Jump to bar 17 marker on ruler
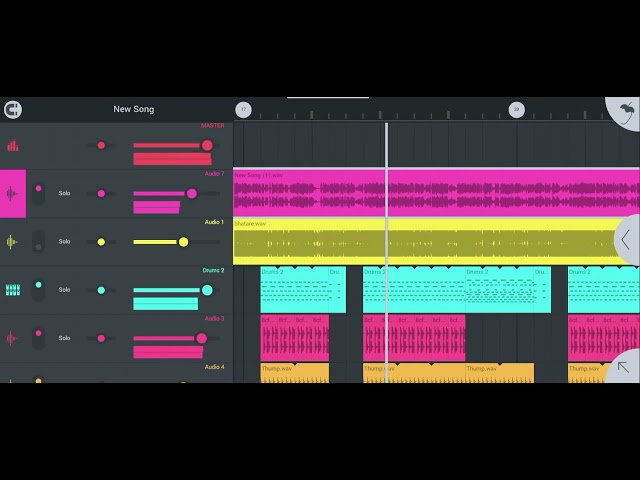This screenshot has height=480, width=640. (244, 110)
